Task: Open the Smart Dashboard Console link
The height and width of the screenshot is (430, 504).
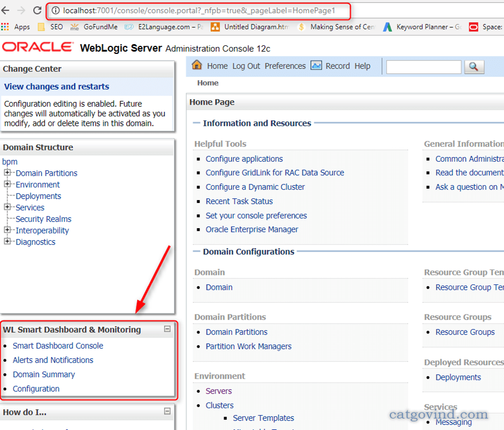Action: [57, 346]
